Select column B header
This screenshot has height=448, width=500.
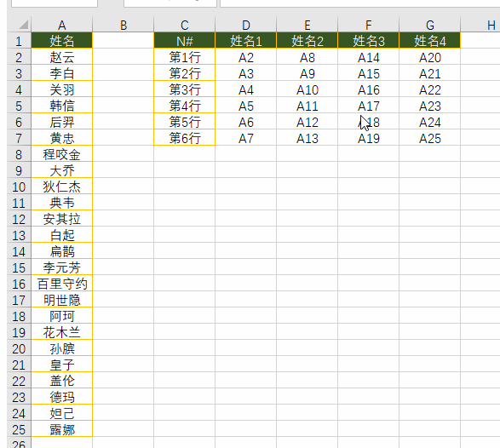[124, 25]
